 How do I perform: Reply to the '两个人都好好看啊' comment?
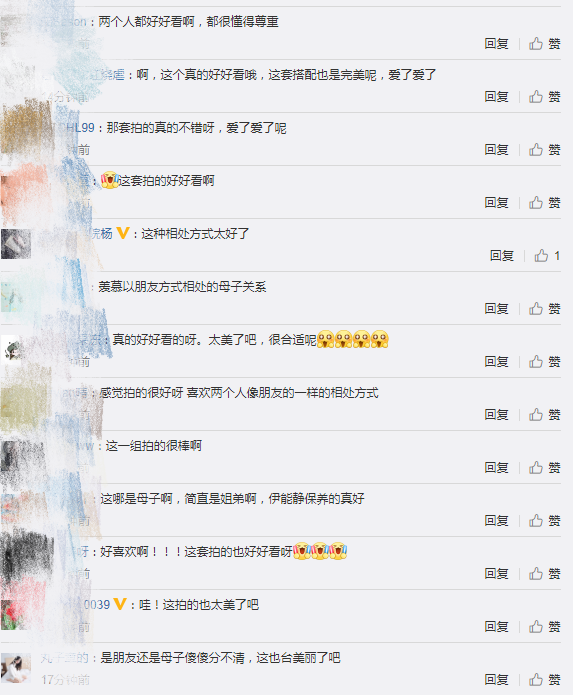(496, 43)
